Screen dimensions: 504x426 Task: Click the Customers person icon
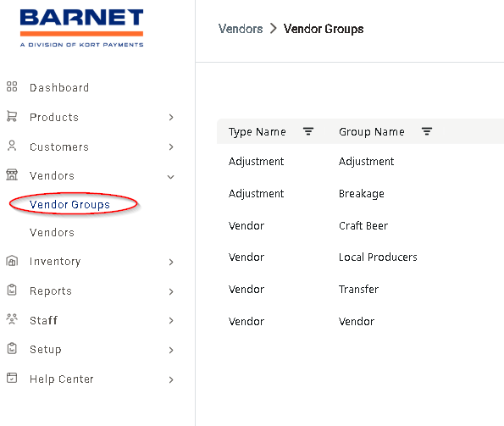click(12, 146)
